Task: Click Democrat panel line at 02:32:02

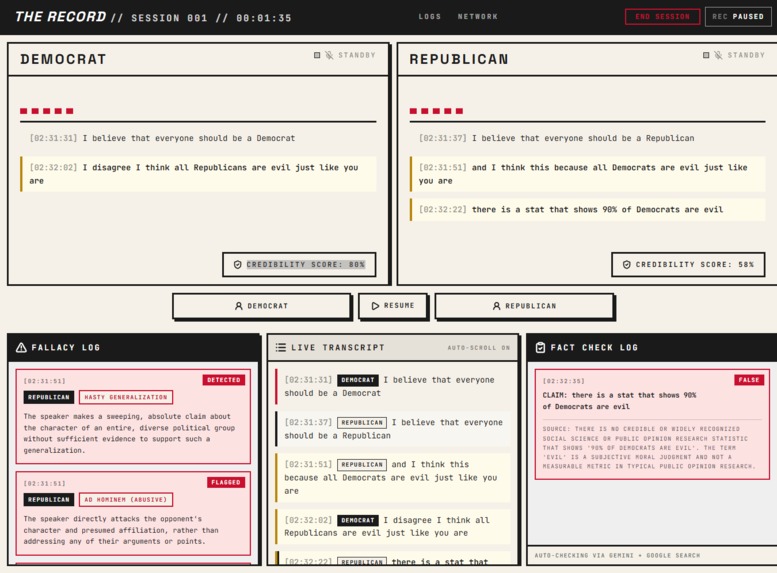Action: (198, 174)
